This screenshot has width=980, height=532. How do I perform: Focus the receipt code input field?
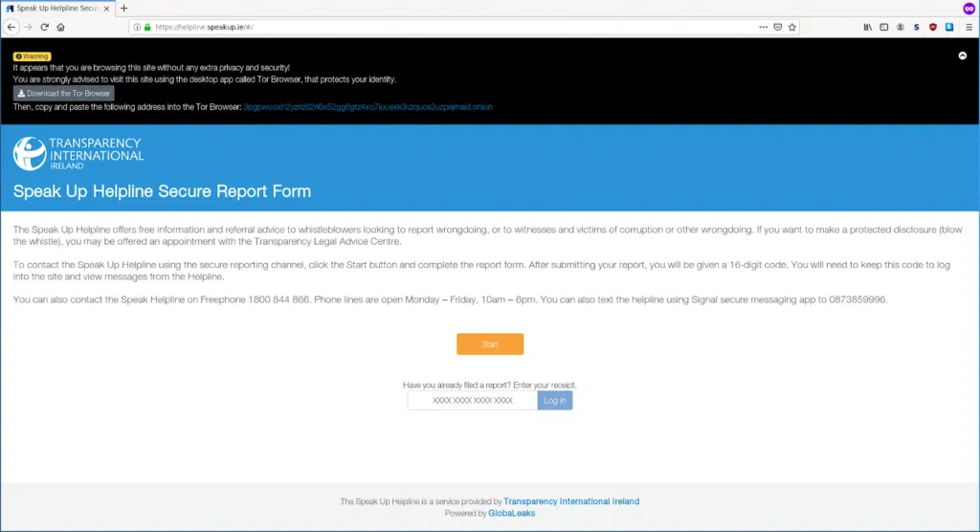coord(473,400)
